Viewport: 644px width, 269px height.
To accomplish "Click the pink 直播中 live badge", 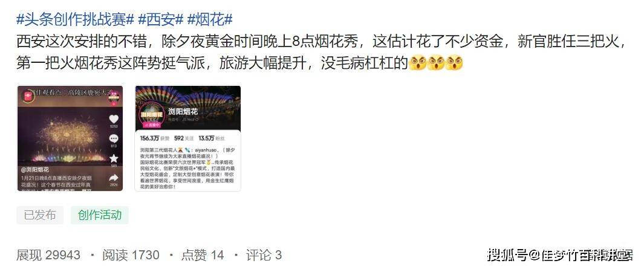I will (x=152, y=124).
